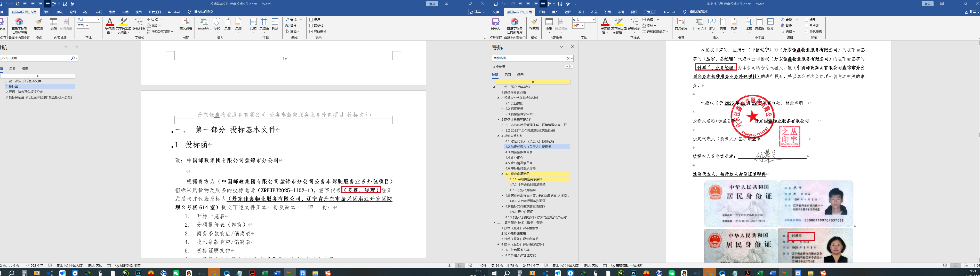Expand 2.2 信用记录 in the navigation tree

pyautogui.click(x=502, y=109)
